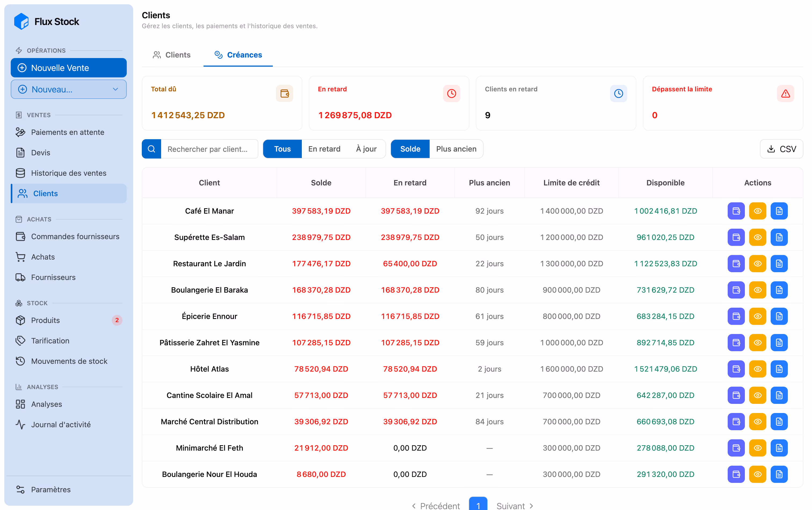Filter receivables by En retard
The image size is (812, 510).
pos(324,149)
